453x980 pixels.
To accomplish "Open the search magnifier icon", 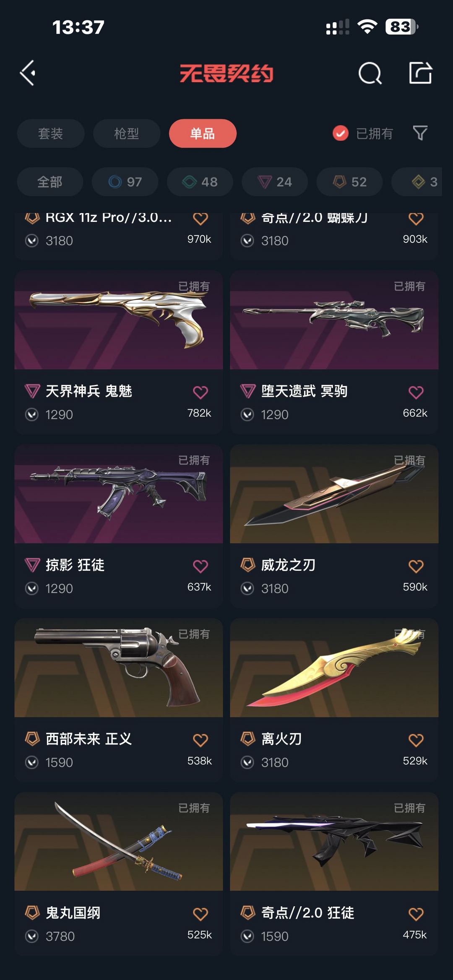I will (370, 73).
